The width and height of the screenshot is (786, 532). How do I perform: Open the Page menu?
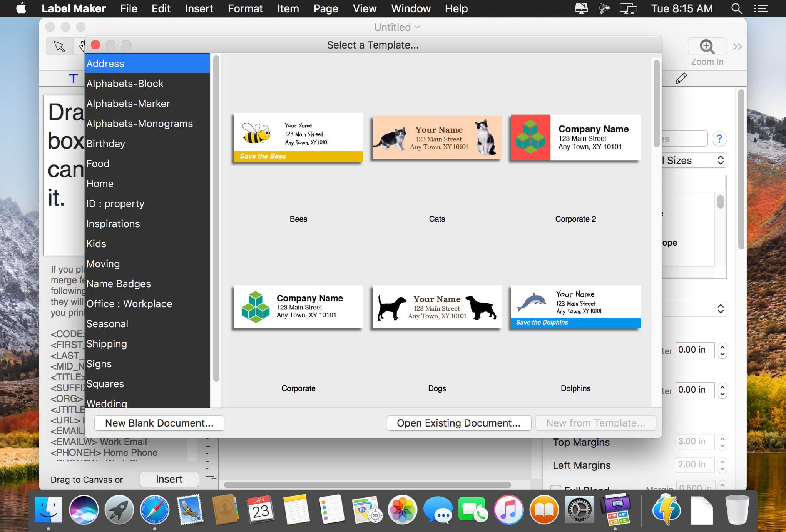point(326,8)
